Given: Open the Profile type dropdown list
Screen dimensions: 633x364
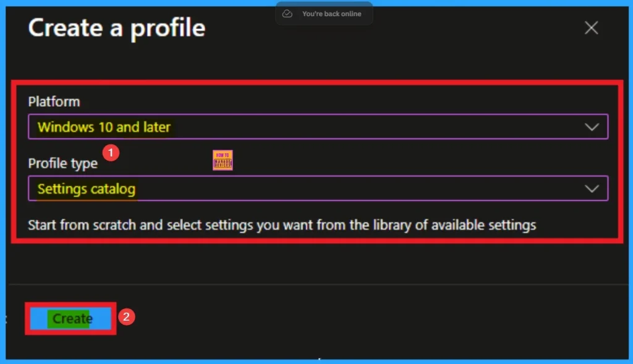Looking at the screenshot, I should pyautogui.click(x=318, y=188).
